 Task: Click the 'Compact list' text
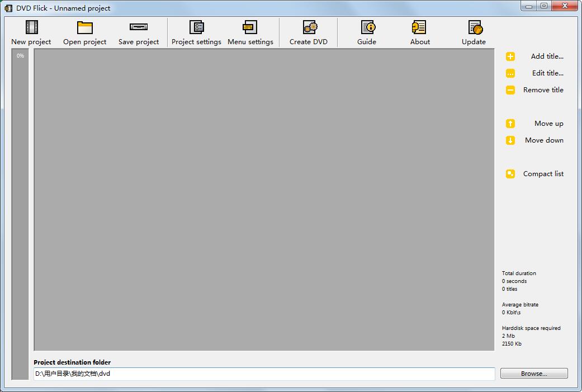(543, 174)
